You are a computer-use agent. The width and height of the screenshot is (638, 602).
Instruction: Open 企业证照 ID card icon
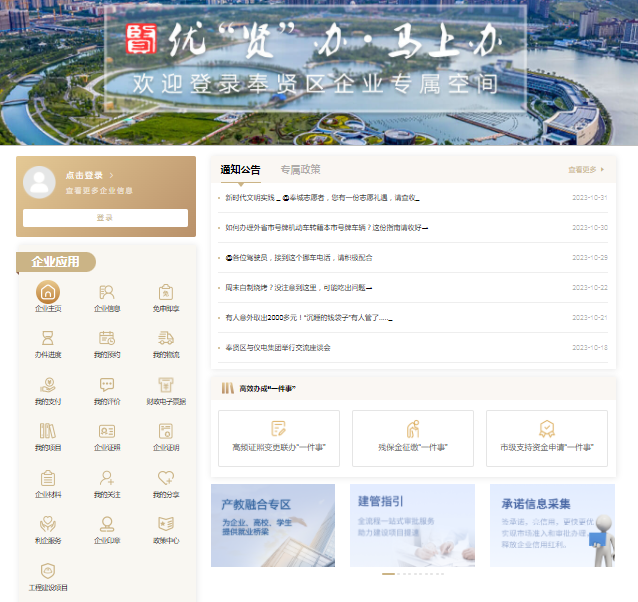point(107,431)
